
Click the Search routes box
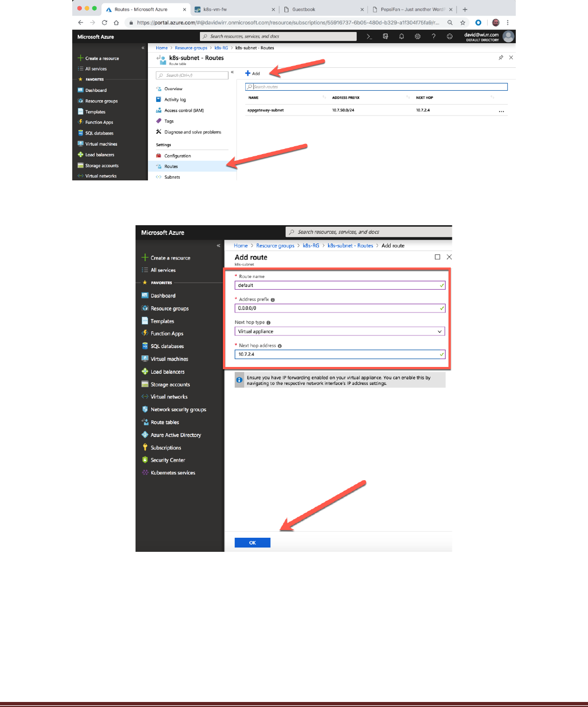(376, 87)
